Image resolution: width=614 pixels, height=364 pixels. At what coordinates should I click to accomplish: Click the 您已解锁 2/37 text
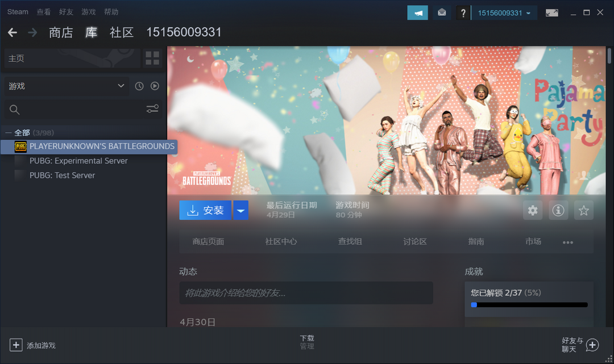(x=496, y=293)
